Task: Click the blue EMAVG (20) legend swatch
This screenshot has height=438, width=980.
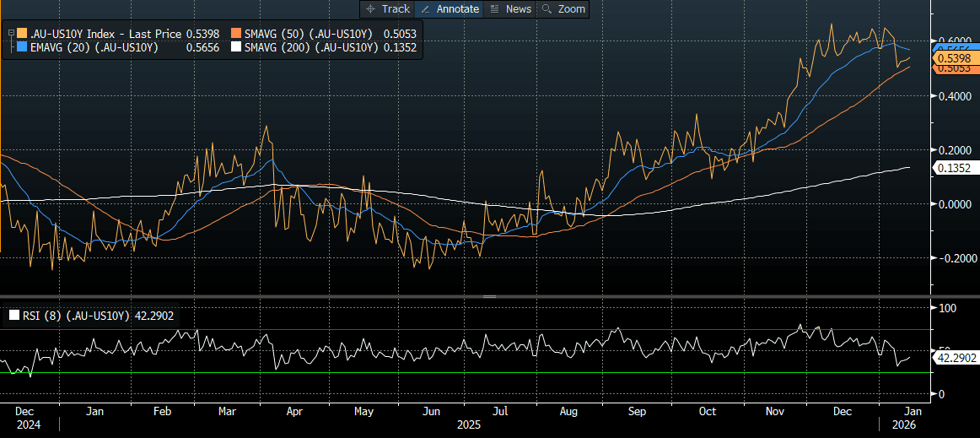Action: tap(20, 49)
